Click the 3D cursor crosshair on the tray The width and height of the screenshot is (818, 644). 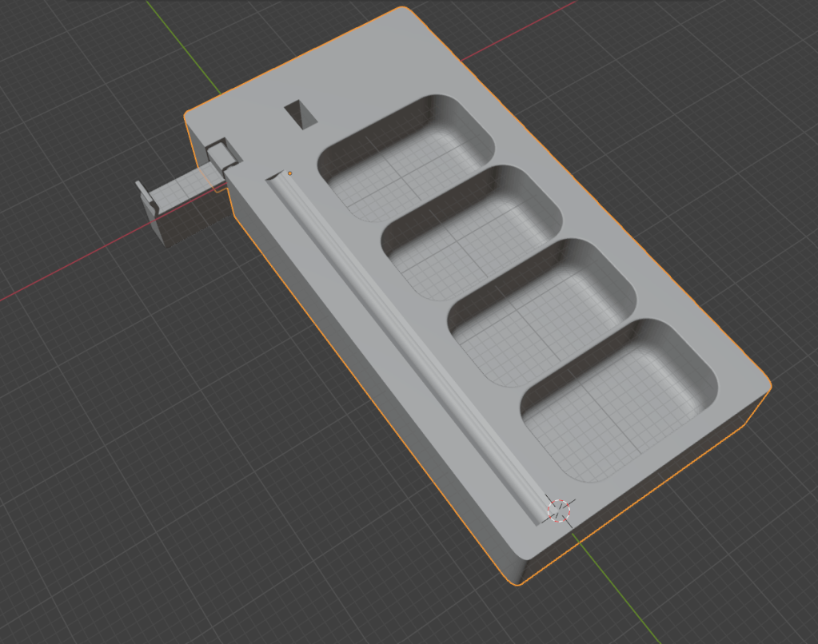pyautogui.click(x=560, y=509)
